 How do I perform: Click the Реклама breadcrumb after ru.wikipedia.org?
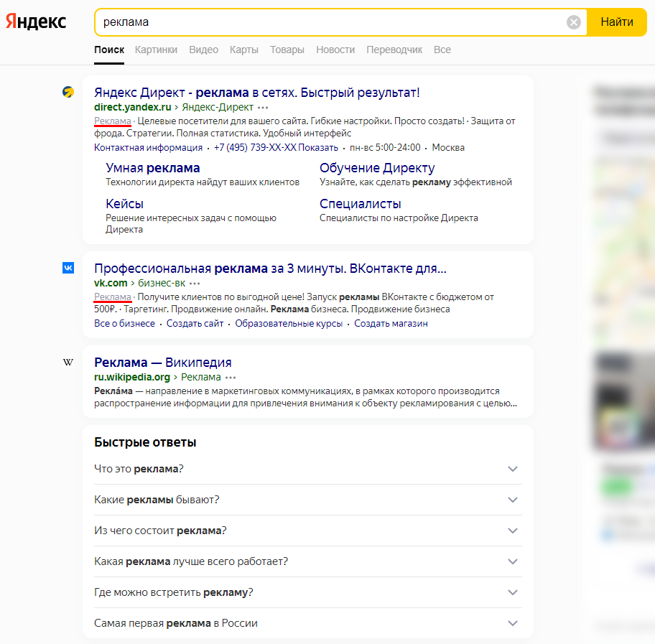click(x=201, y=377)
